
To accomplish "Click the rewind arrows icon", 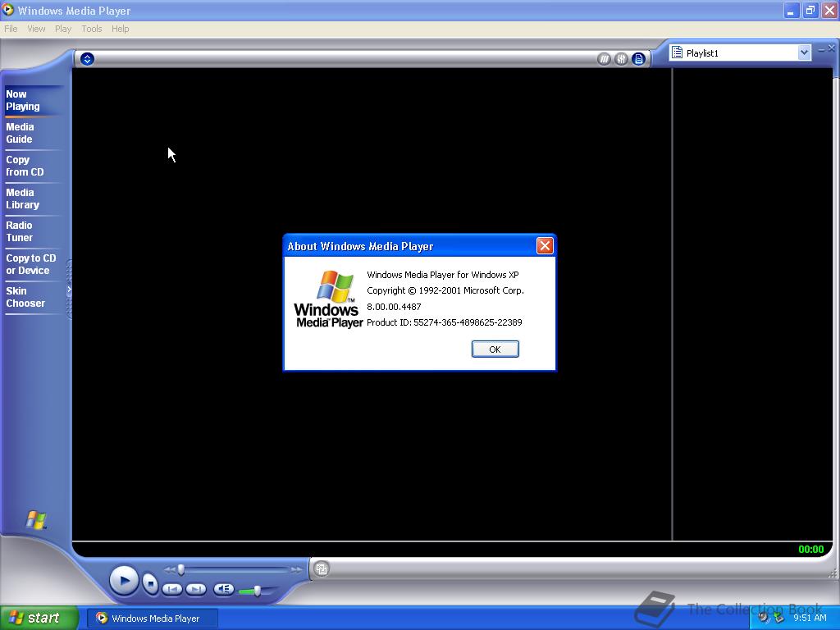I will 169,570.
